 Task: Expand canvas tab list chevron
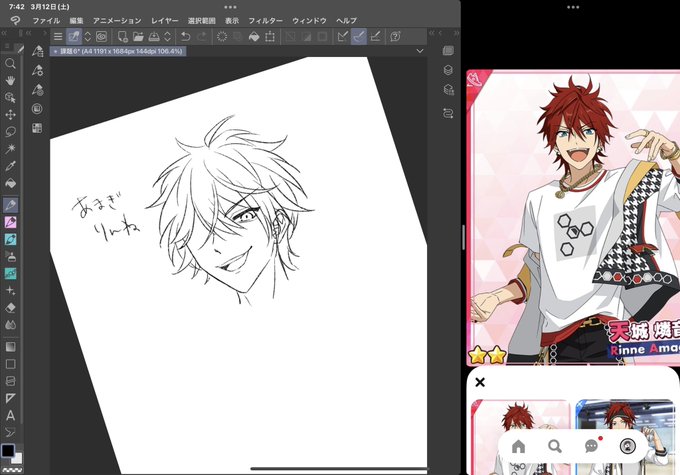[x=419, y=51]
